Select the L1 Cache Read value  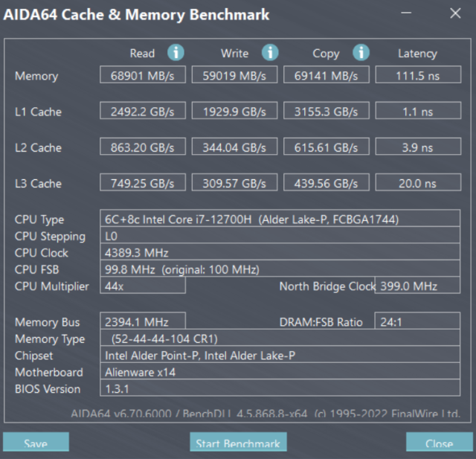point(144,112)
